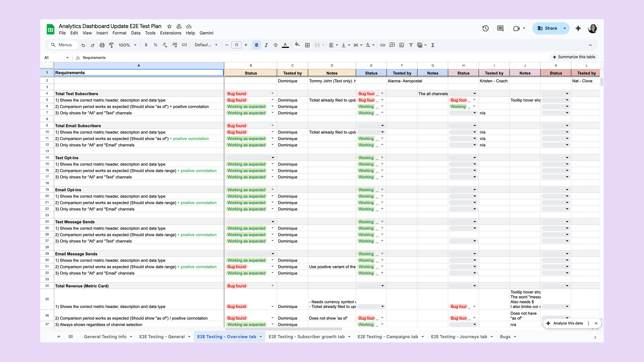Click the Share button
This screenshot has width=644, height=362.
click(548, 28)
